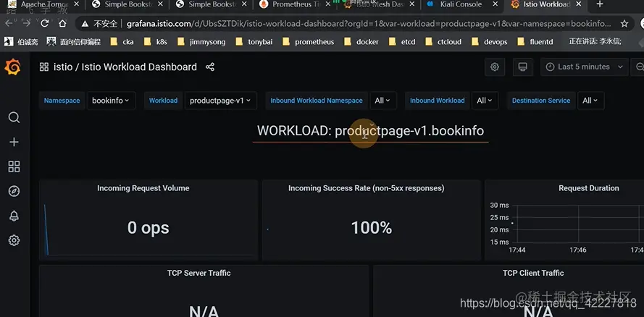Click the Incoming Request Volume panel title
The width and height of the screenshot is (644, 317).
click(x=143, y=188)
